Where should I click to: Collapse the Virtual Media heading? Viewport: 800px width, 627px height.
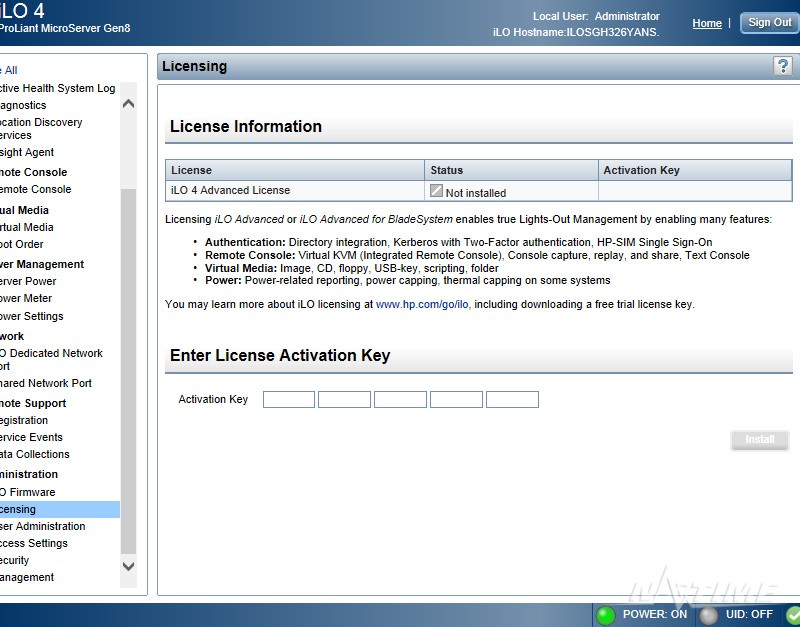(24, 210)
